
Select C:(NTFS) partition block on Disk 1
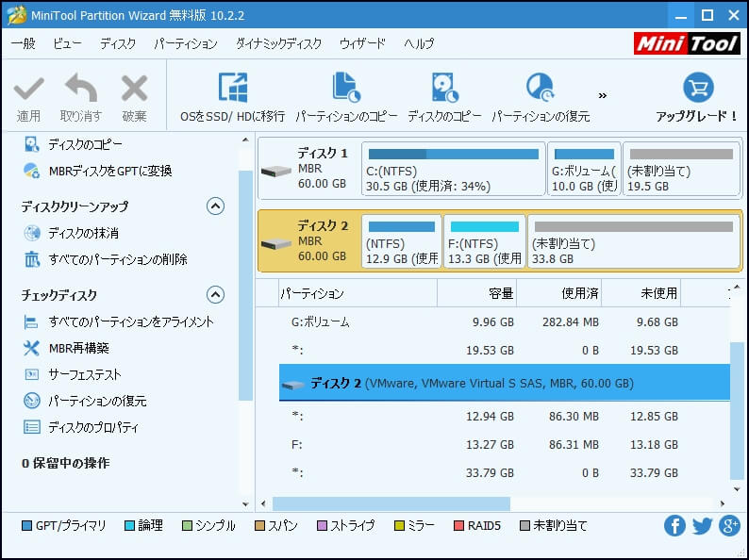[x=454, y=169]
